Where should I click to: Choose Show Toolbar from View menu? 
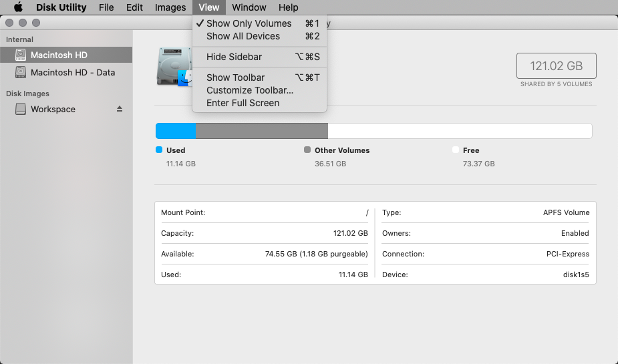pos(259,77)
